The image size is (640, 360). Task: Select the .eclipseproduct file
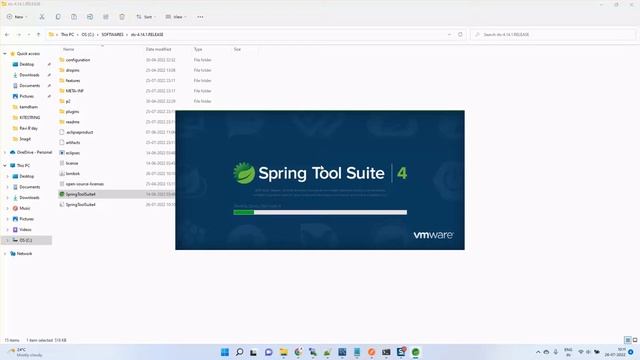79,132
